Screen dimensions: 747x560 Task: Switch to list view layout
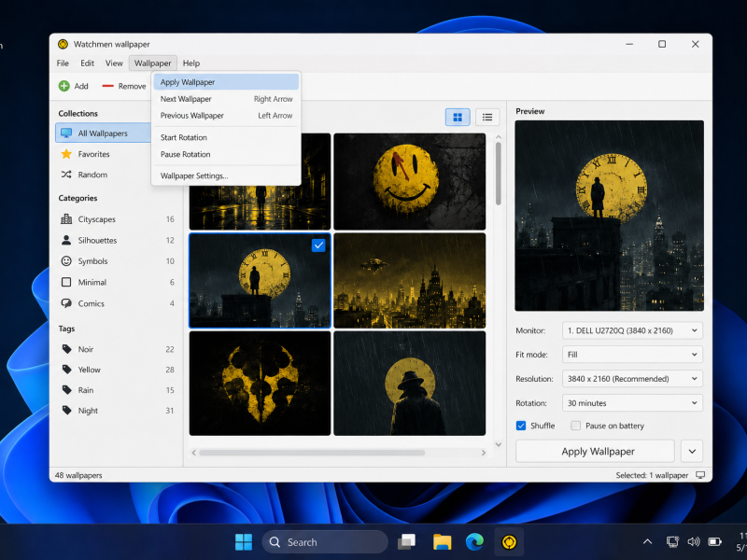pos(486,118)
